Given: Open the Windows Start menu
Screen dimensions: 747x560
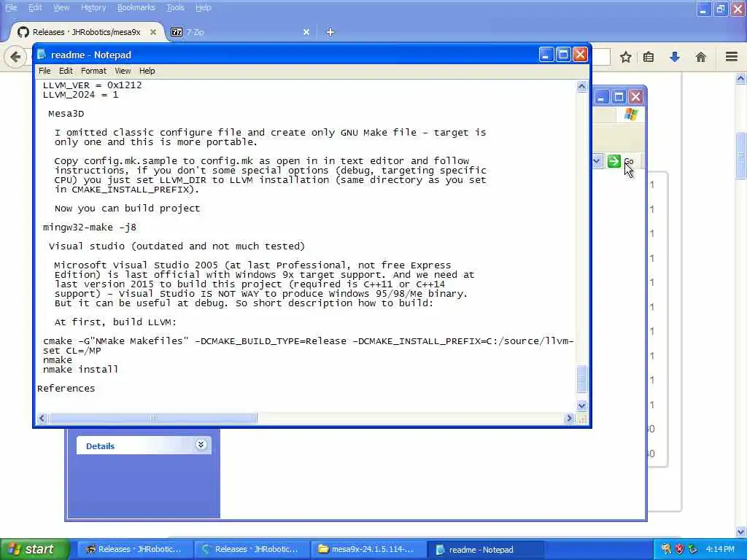Looking at the screenshot, I should pos(34,549).
